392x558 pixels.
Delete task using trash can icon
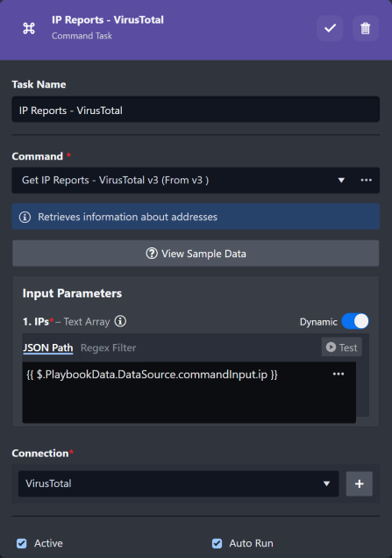click(x=366, y=28)
